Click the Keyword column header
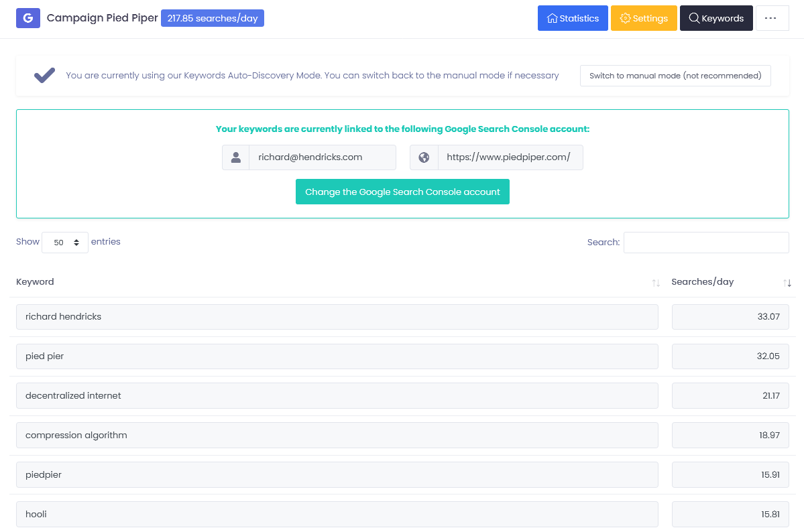804x532 pixels. tap(35, 282)
